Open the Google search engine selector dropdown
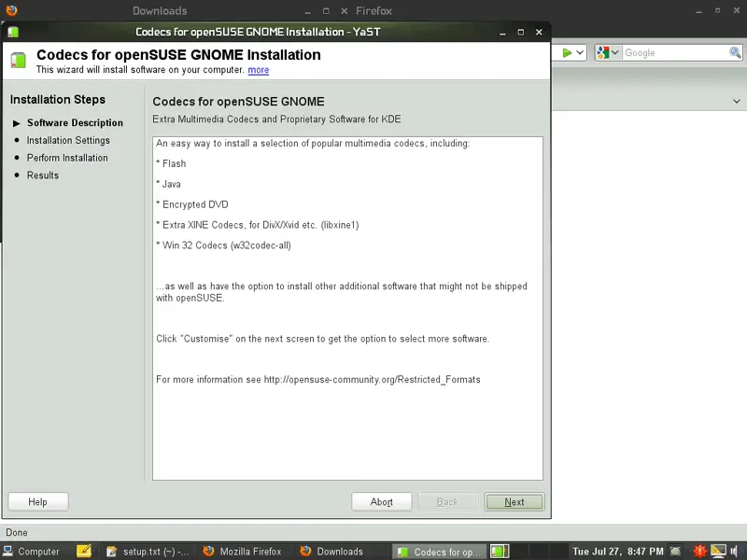The width and height of the screenshot is (747, 560). tap(608, 52)
